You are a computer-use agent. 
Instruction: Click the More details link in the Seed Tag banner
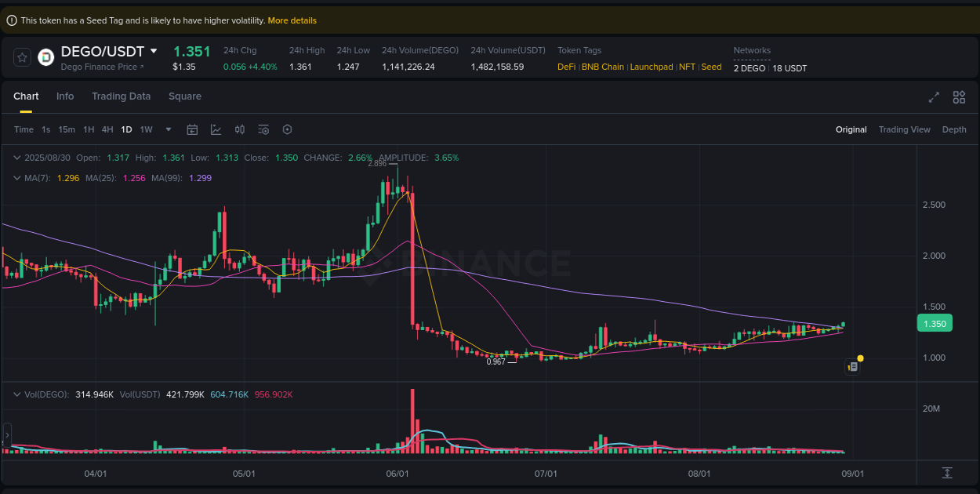point(292,20)
